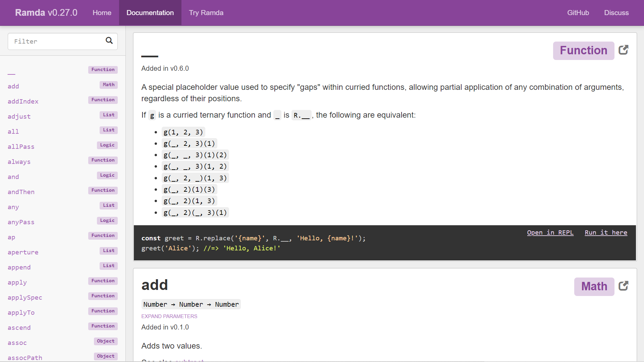Select applySpec in the sidebar list
The height and width of the screenshot is (362, 644).
point(25,298)
